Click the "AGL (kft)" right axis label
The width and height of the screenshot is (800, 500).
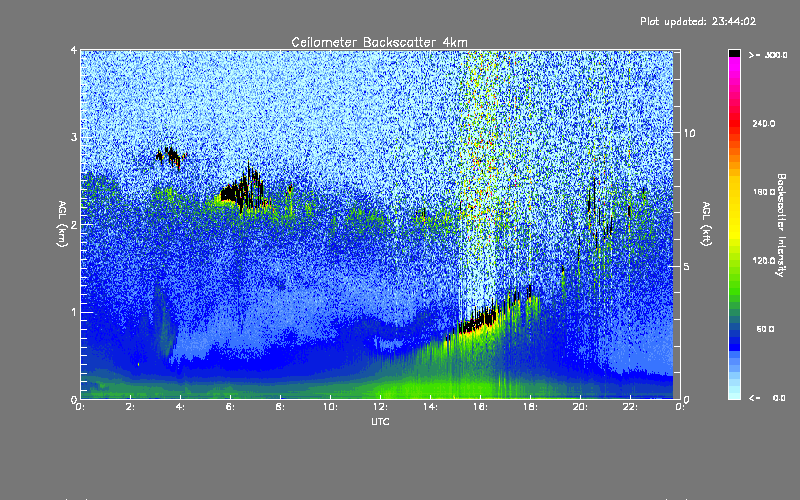click(706, 223)
